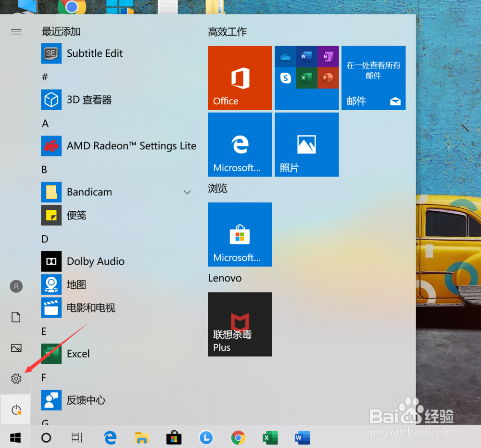Click the user account icon in the sidebar

coord(16,286)
